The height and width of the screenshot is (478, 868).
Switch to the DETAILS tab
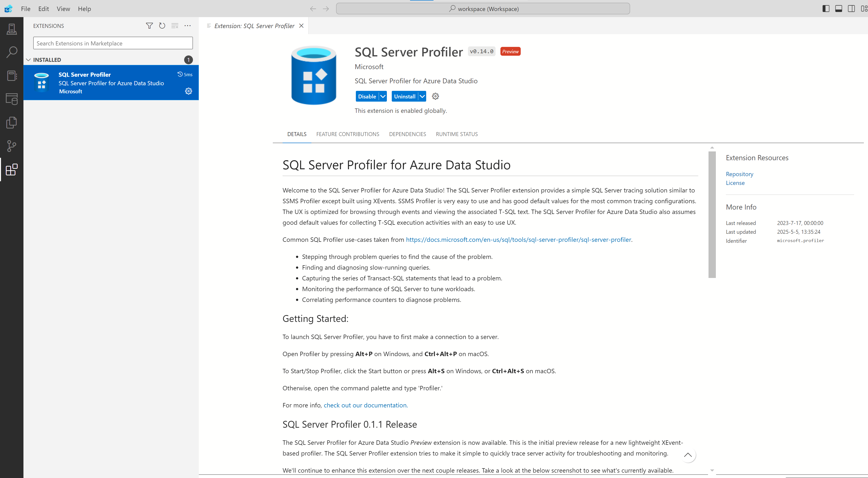pyautogui.click(x=297, y=134)
